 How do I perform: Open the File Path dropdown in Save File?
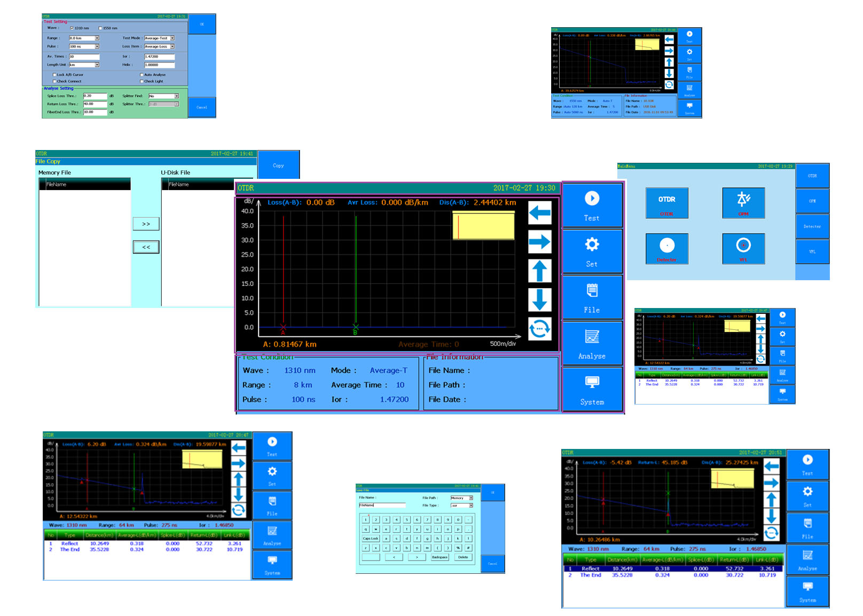[471, 498]
